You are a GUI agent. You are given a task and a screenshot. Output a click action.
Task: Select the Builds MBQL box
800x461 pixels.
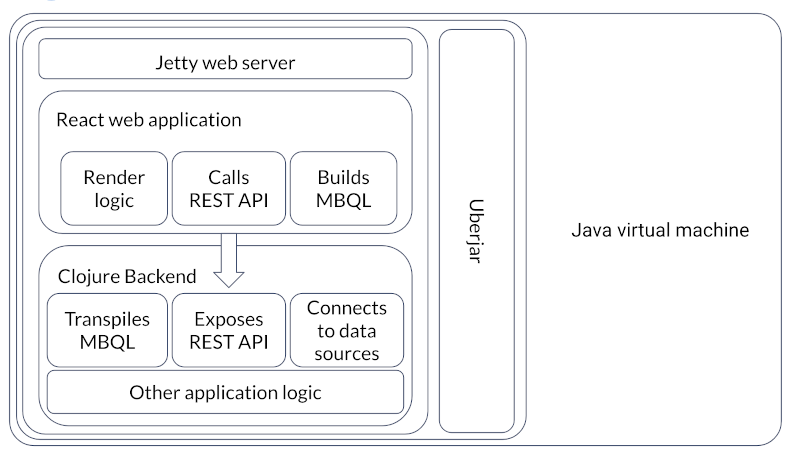point(343,187)
